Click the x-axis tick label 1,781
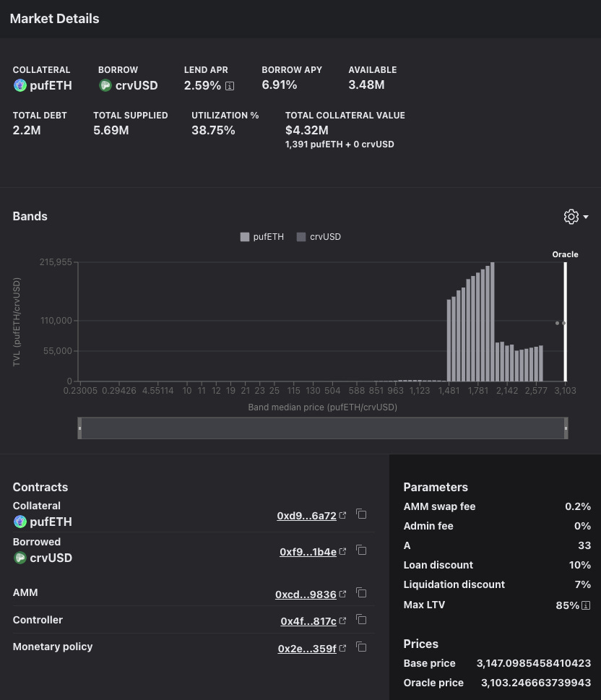 click(478, 391)
